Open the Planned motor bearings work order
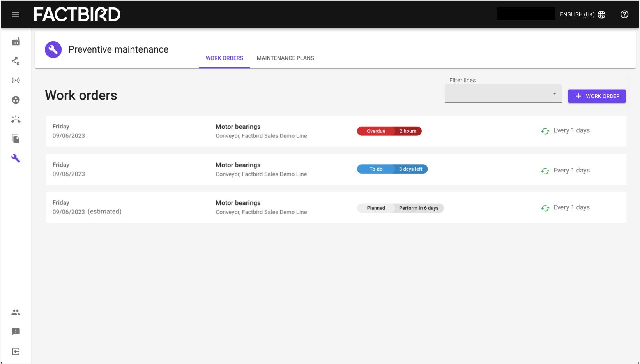Screen dimensions: 640x364 336,207
